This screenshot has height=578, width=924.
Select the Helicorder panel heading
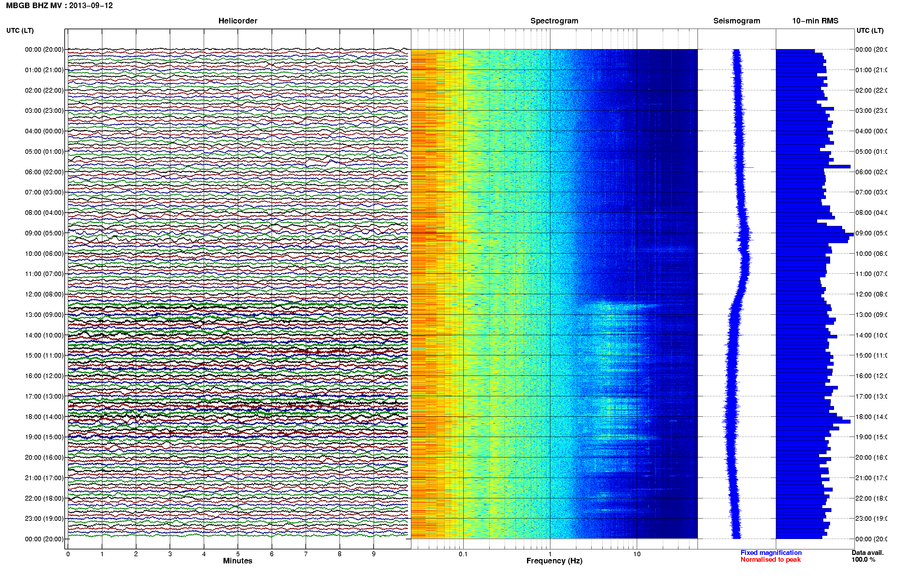237,21
